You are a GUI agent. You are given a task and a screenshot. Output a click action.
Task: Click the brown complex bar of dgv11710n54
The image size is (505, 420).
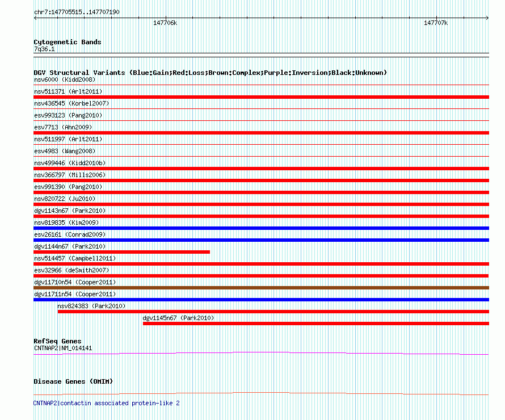tap(261, 288)
